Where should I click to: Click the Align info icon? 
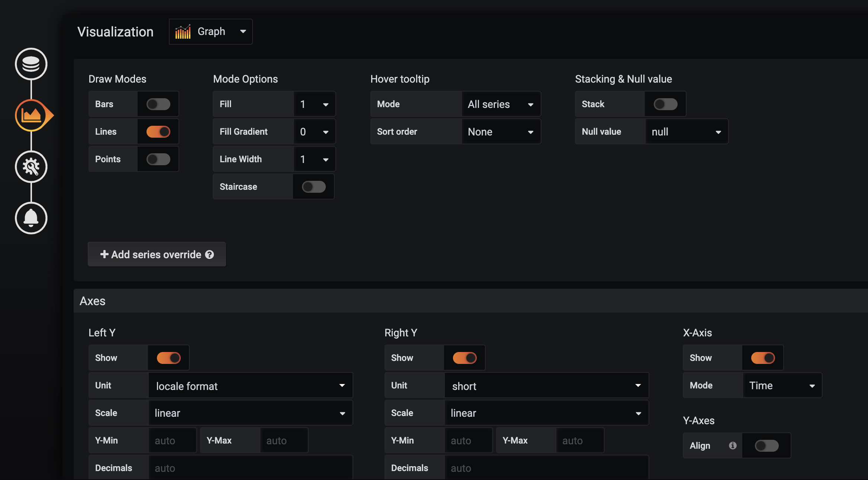733,445
